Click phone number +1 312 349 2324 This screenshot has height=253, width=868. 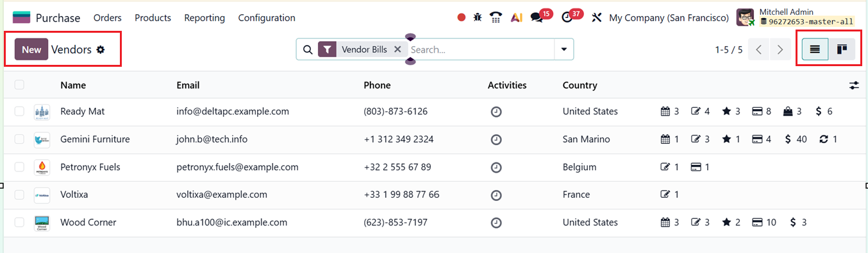pos(398,139)
